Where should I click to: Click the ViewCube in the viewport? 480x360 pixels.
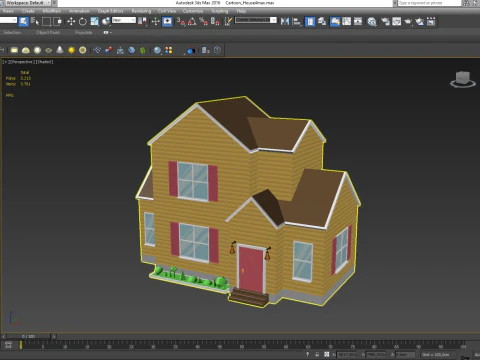point(463,79)
